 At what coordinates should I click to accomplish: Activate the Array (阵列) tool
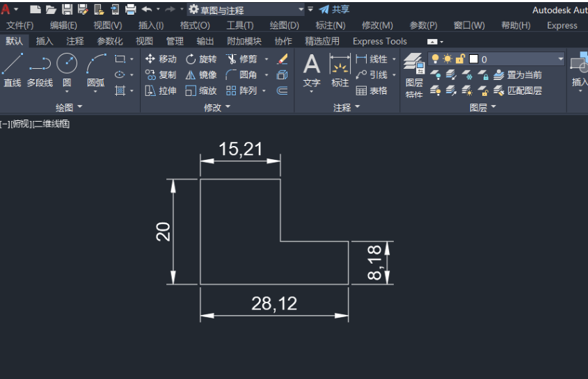coord(241,90)
